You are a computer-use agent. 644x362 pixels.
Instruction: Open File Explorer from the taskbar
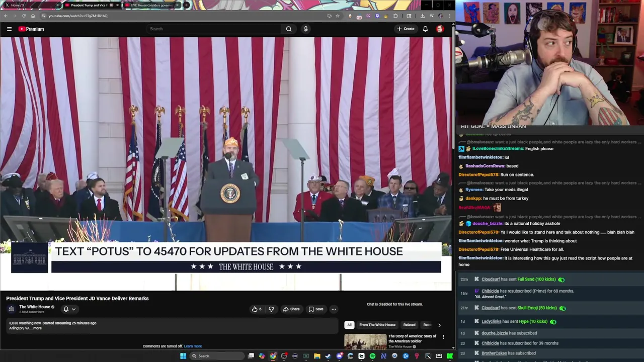click(x=317, y=356)
